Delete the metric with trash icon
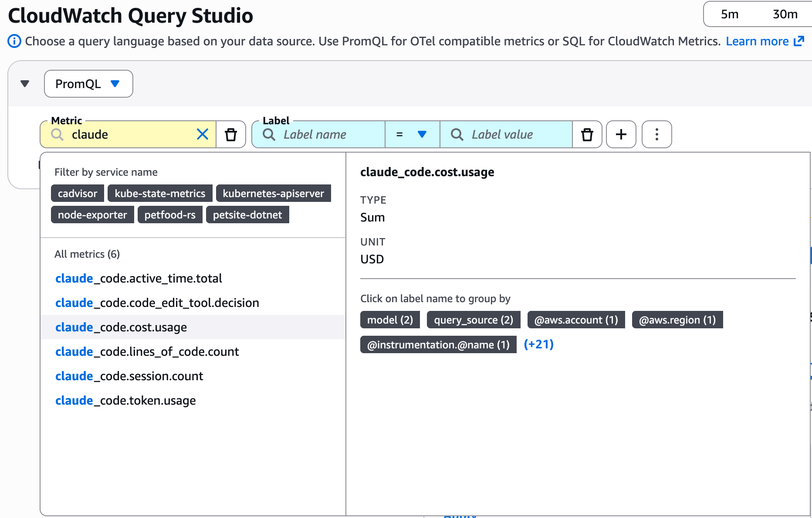The width and height of the screenshot is (812, 518). coord(231,134)
